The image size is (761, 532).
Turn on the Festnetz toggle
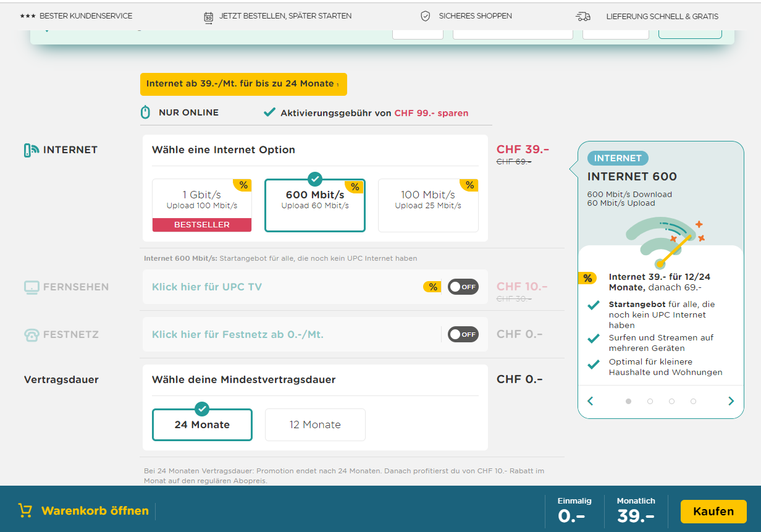click(x=463, y=334)
